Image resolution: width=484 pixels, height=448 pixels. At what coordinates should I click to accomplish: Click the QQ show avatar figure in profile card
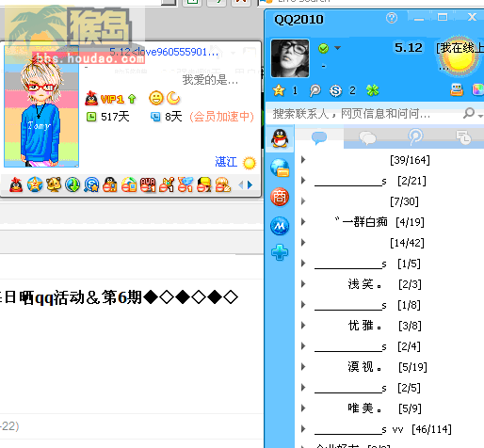(41, 106)
